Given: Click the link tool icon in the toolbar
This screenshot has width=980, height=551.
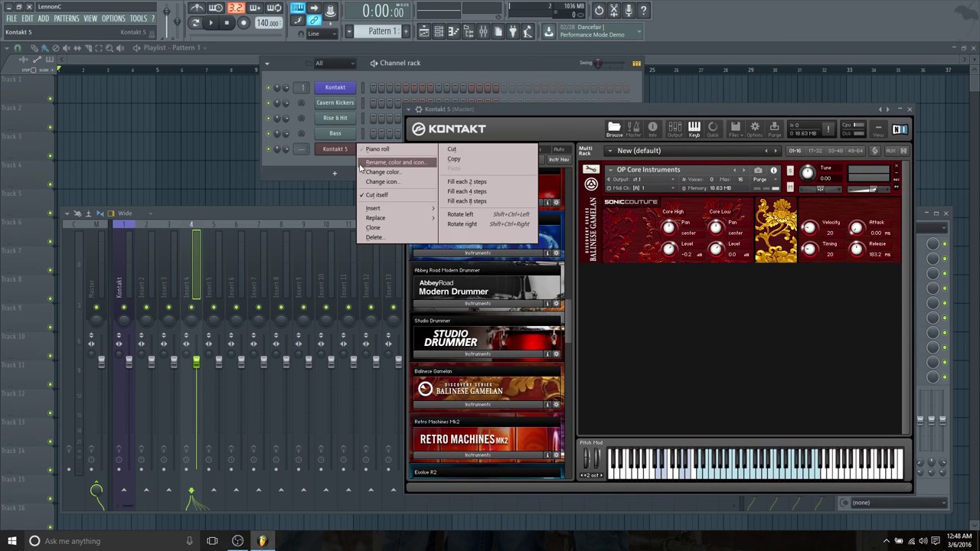Looking at the screenshot, I should coord(314,21).
